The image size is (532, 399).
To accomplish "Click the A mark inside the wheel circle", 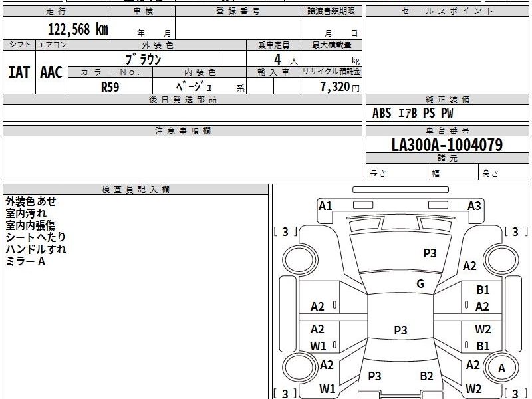I will pyautogui.click(x=501, y=368).
